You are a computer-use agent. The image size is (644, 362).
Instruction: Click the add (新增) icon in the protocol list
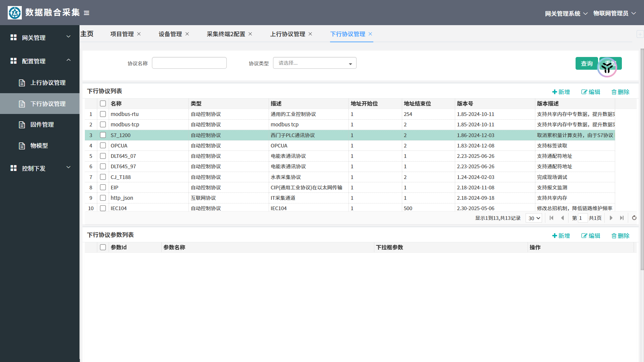(x=554, y=92)
